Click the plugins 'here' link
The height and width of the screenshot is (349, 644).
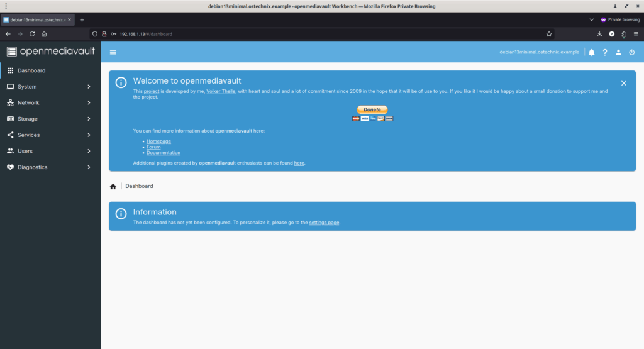point(299,163)
